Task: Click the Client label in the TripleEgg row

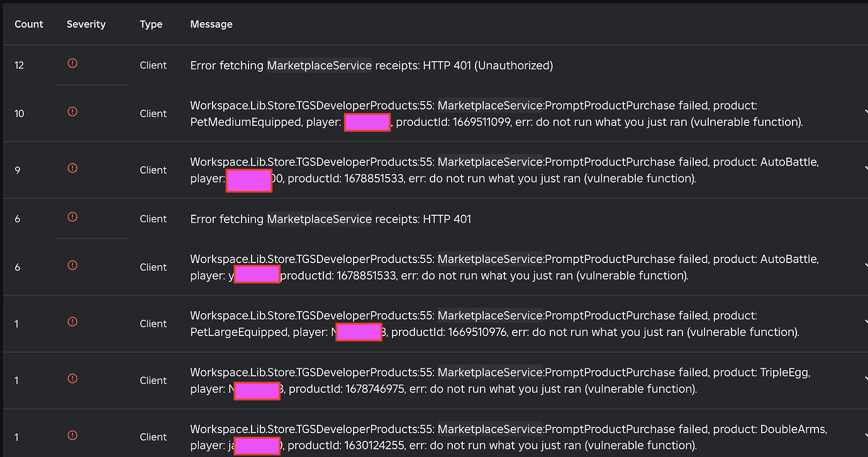Action: pyautogui.click(x=153, y=380)
